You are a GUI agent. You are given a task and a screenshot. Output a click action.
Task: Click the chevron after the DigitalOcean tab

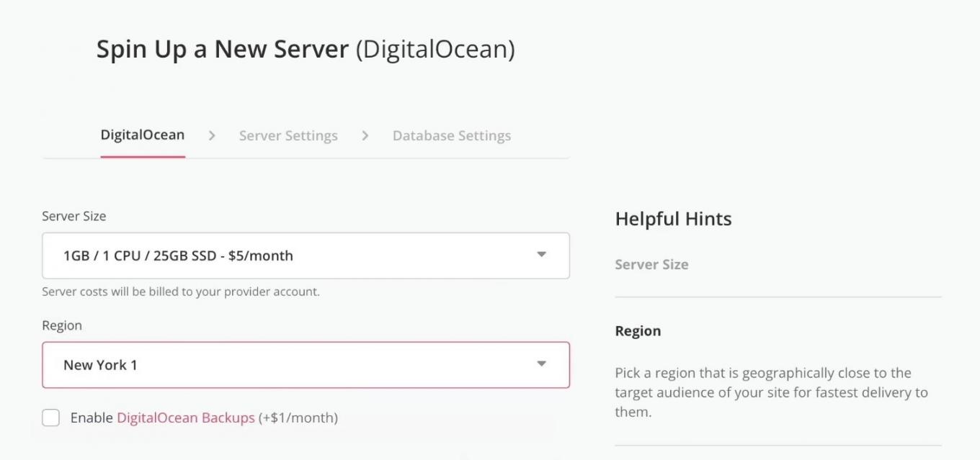point(212,135)
